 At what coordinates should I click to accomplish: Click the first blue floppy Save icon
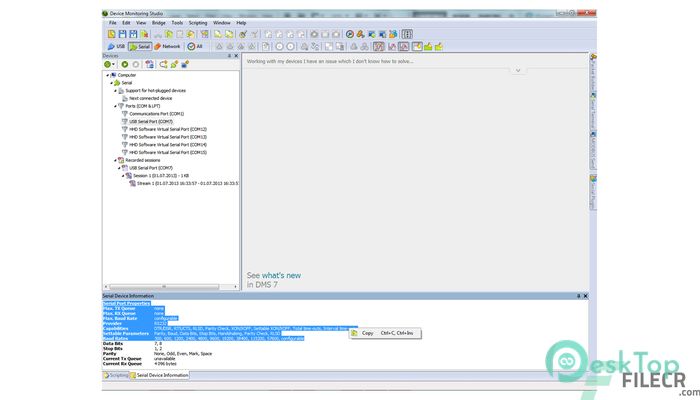[123, 34]
